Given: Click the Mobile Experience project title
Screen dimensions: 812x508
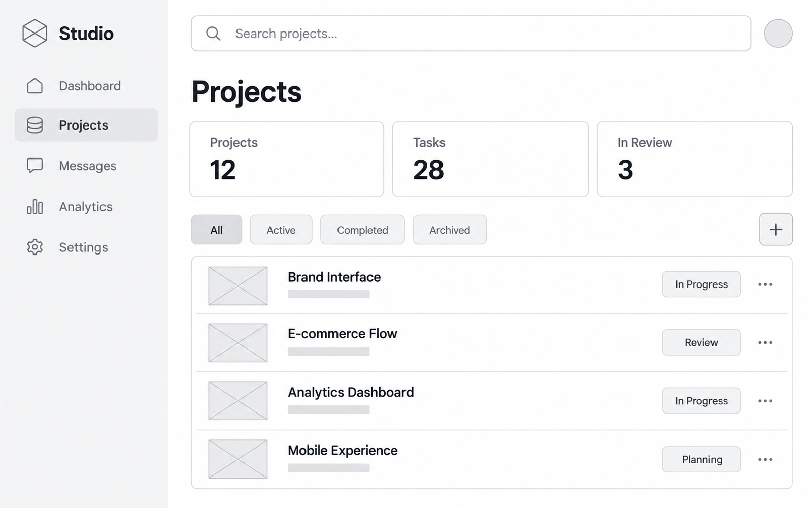Looking at the screenshot, I should click(343, 451).
